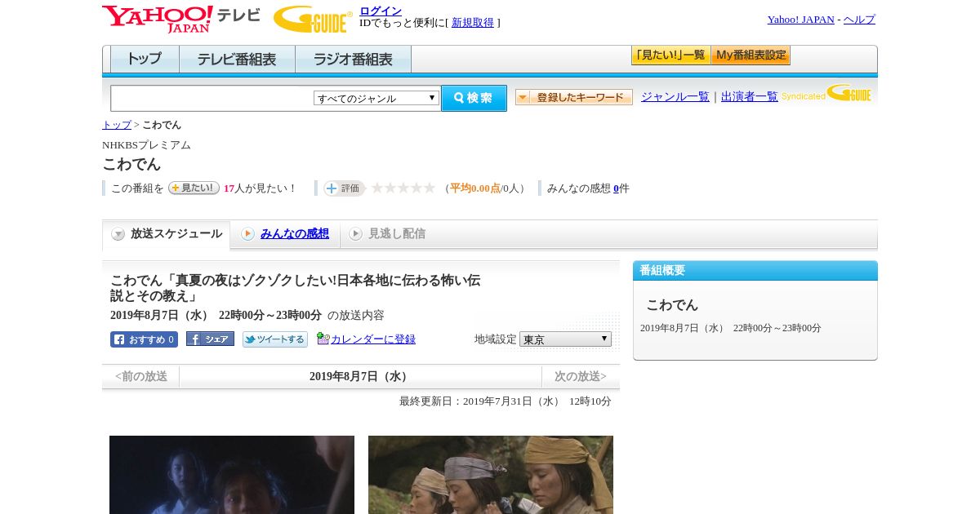Click the Syndicated G-GUIDE logo
Screen dimensions: 980x514
point(826,93)
